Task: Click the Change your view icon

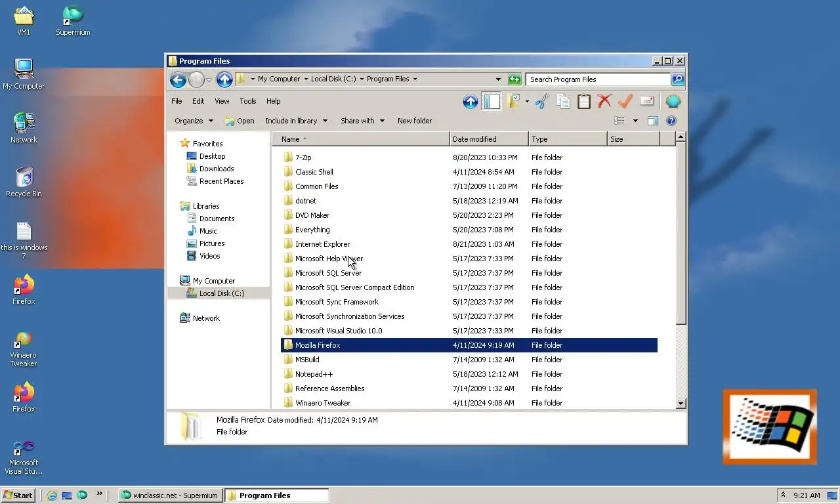Action: (619, 121)
